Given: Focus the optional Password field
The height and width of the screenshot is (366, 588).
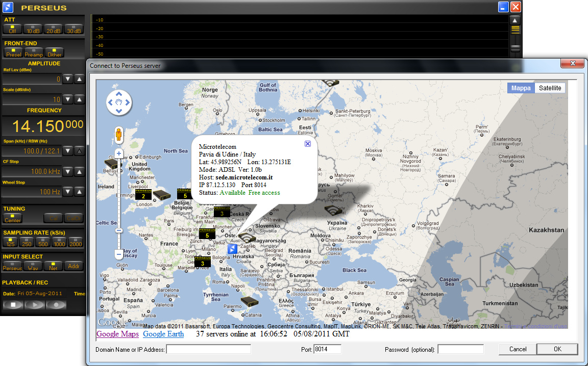Looking at the screenshot, I should point(460,349).
